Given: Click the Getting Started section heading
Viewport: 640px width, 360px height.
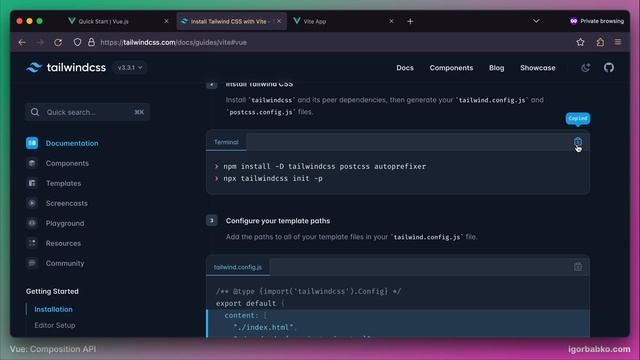Looking at the screenshot, I should click(52, 291).
